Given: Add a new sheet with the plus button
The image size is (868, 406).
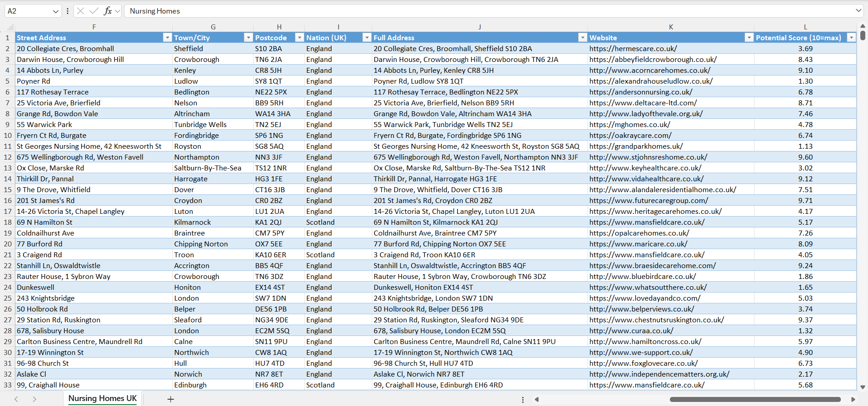Looking at the screenshot, I should pos(171,399).
